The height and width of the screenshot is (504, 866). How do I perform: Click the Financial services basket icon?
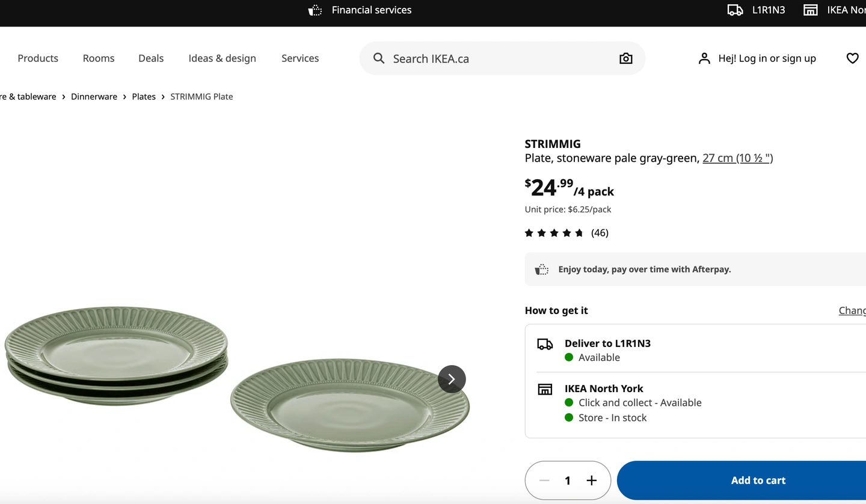click(x=315, y=10)
